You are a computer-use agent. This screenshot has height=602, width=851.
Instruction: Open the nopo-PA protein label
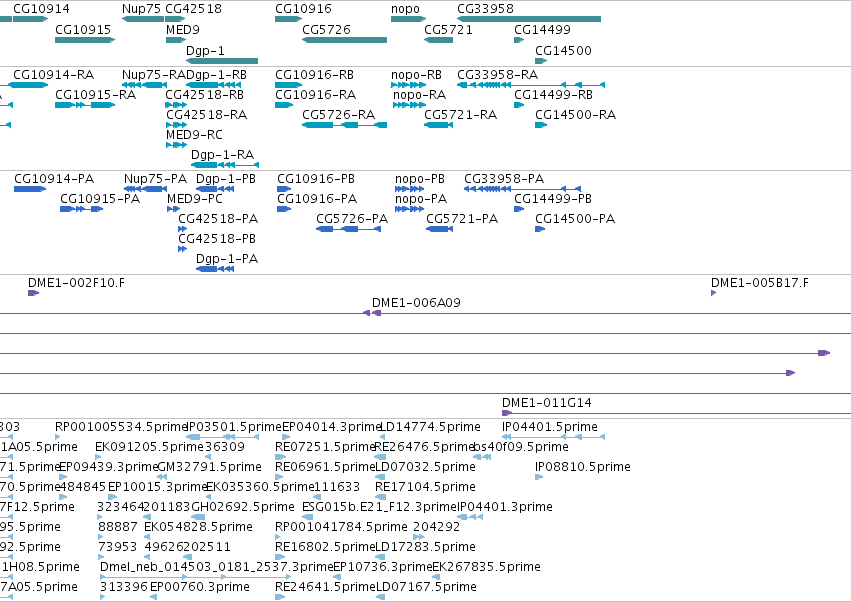coord(421,199)
